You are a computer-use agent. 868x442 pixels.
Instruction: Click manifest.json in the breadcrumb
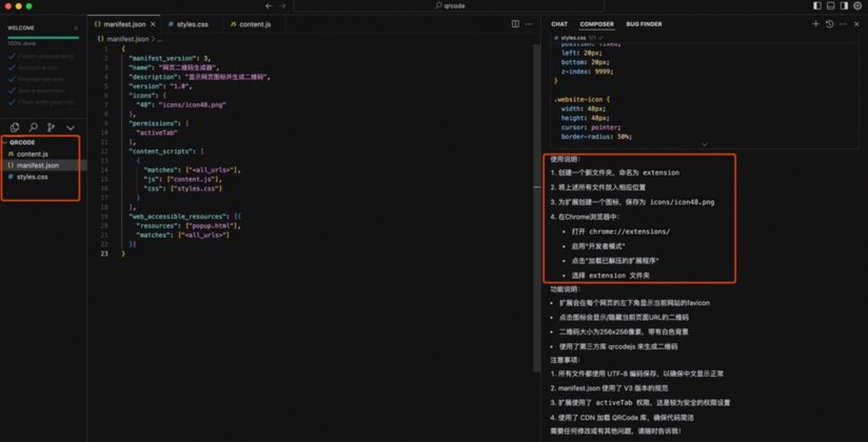point(127,39)
